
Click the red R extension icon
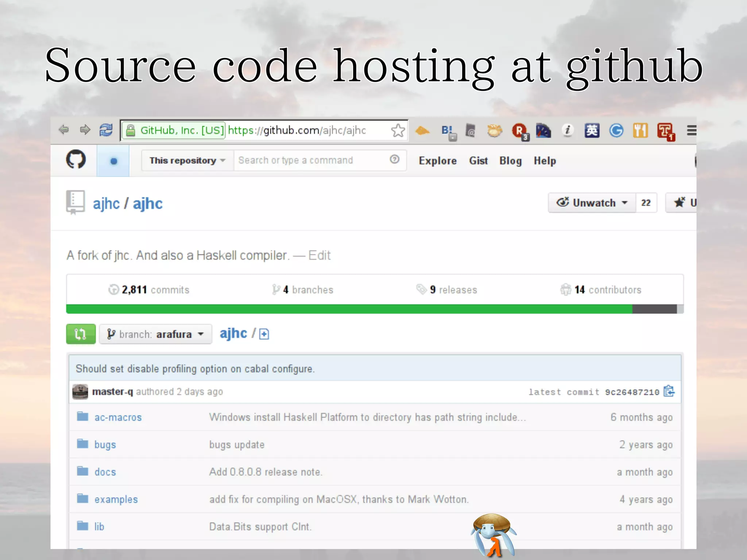pos(520,131)
